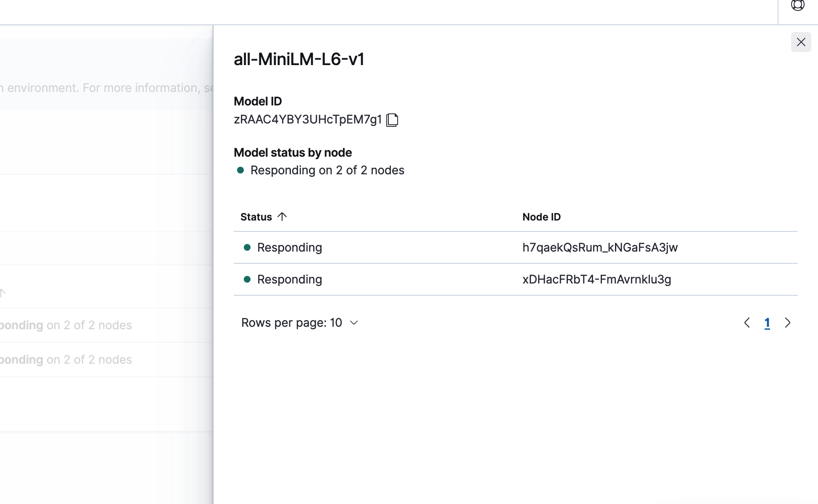Select first Responding row status text
Image resolution: width=818 pixels, height=504 pixels.
(x=289, y=247)
